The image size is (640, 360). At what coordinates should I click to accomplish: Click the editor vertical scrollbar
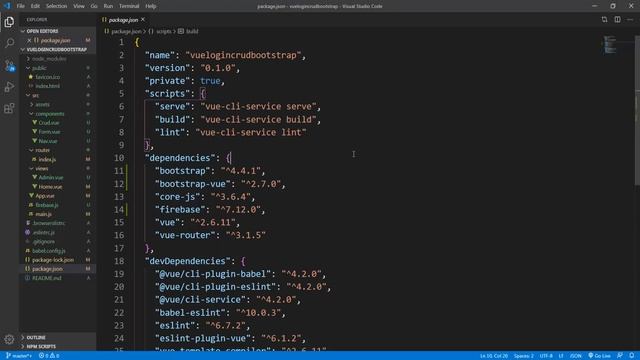[x=637, y=110]
